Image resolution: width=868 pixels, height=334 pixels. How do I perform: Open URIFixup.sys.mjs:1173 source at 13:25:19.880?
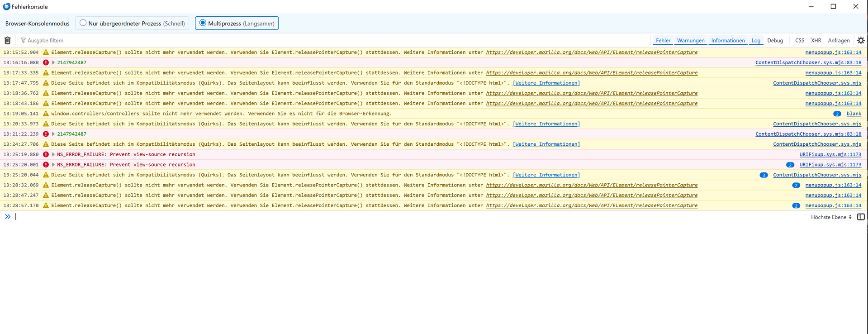(x=830, y=154)
